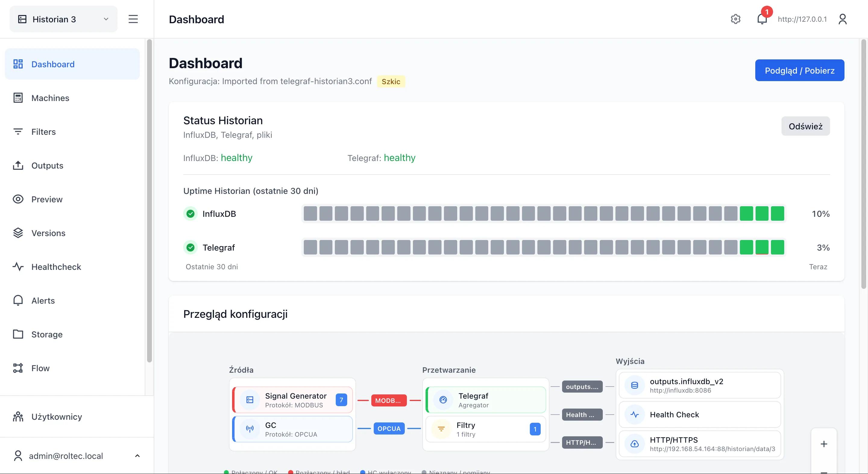Click the influxdb_v2 database icon
868x474 pixels.
click(634, 385)
